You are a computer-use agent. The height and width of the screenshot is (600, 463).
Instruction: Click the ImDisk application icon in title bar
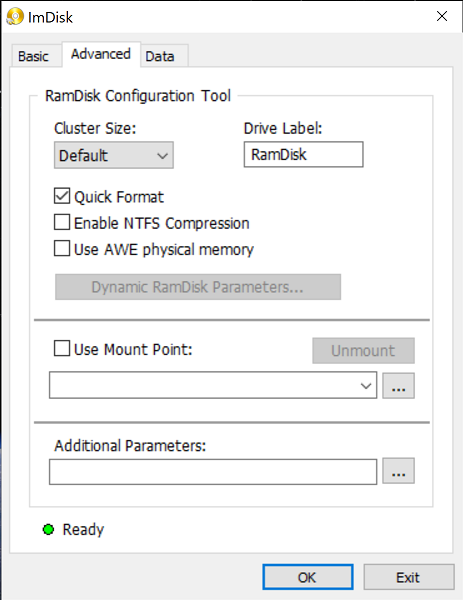15,17
